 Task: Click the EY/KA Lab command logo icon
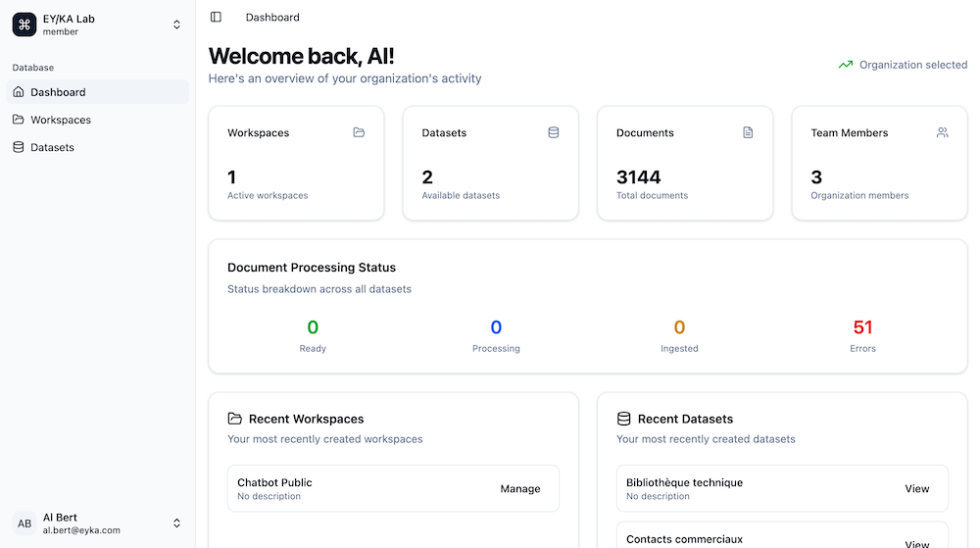pos(24,25)
